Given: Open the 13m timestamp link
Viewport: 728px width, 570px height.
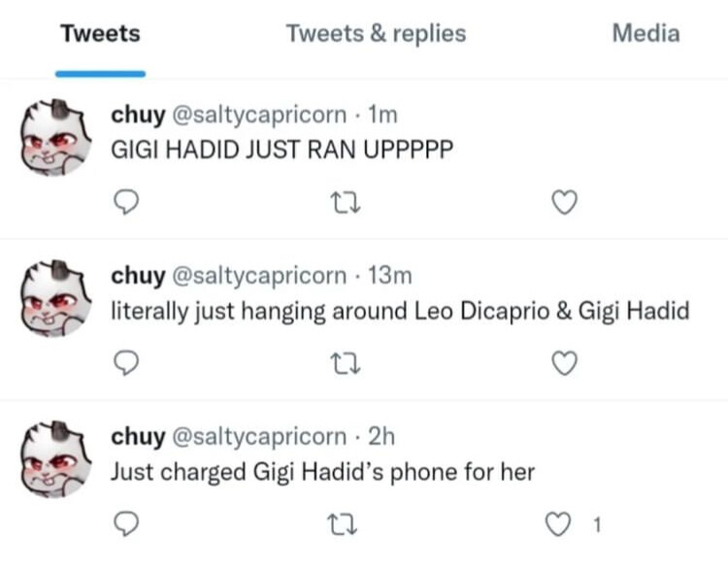Looking at the screenshot, I should coord(390,276).
